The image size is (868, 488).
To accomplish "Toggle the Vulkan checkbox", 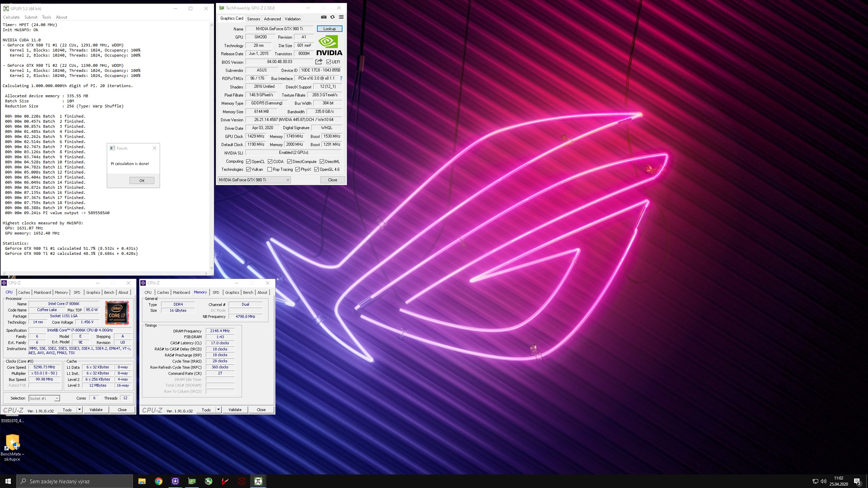I will 248,169.
